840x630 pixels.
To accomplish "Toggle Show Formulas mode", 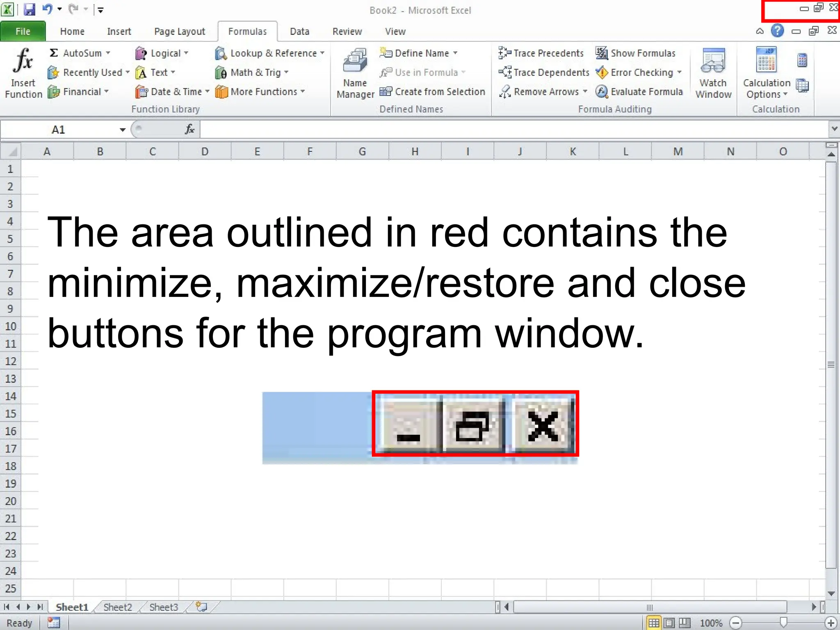I will tap(636, 53).
